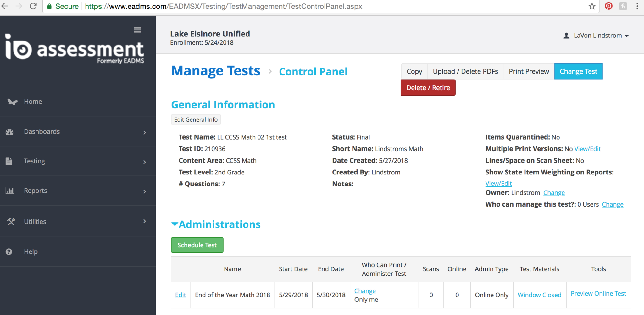Click the green Schedule Test button

click(x=197, y=245)
